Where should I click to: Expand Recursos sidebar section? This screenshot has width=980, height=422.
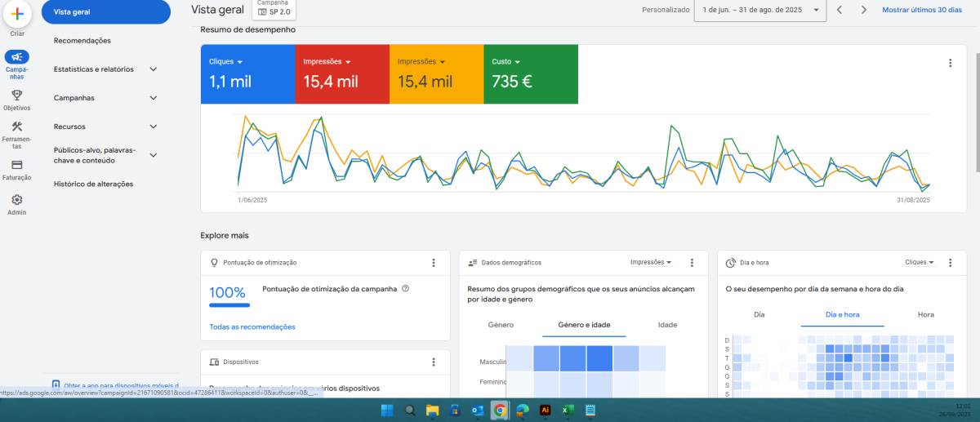(154, 127)
